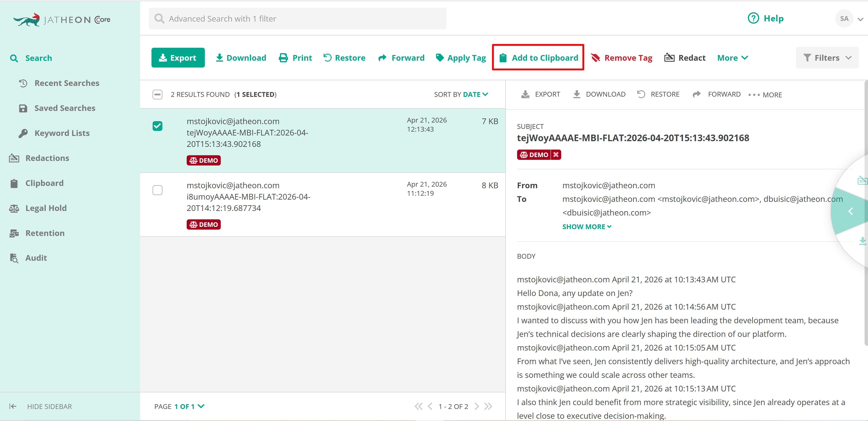
Task: Click Add to Clipboard button
Action: click(x=538, y=58)
